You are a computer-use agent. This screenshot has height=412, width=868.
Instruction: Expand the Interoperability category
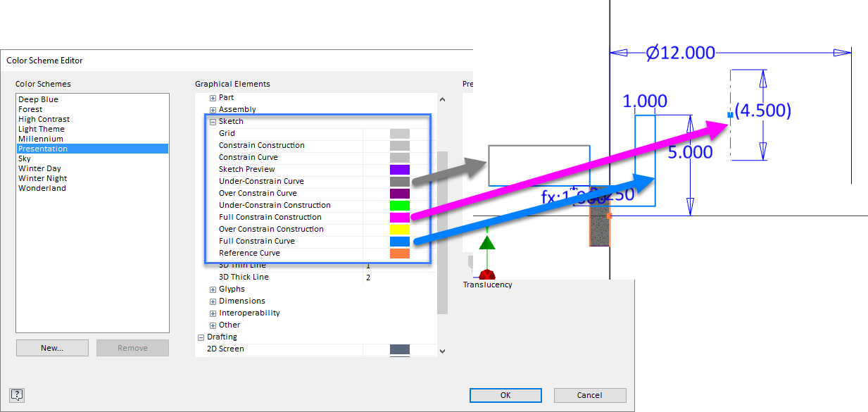(x=213, y=313)
